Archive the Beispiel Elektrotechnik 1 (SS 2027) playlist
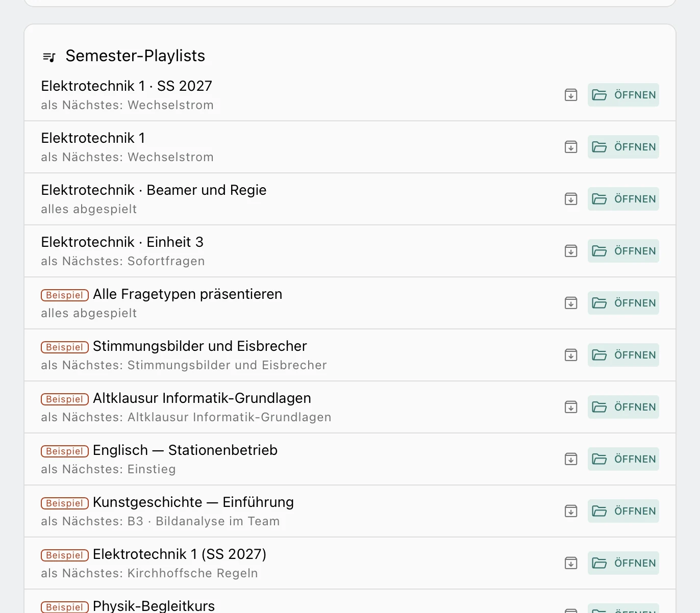Screen dimensions: 700x613 pos(571,563)
